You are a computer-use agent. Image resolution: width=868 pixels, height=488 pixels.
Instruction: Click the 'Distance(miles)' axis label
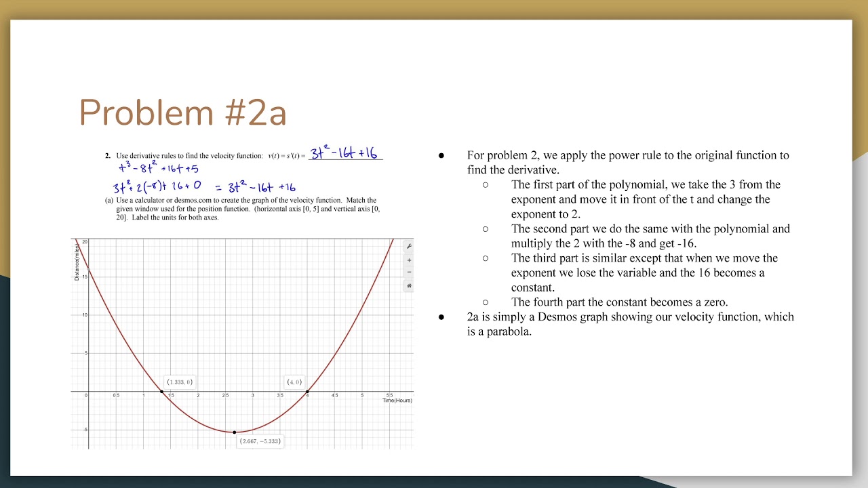(77, 261)
